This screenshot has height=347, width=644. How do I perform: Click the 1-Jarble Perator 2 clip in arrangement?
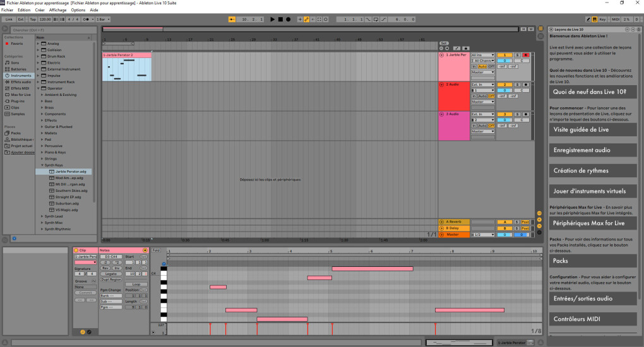127,67
